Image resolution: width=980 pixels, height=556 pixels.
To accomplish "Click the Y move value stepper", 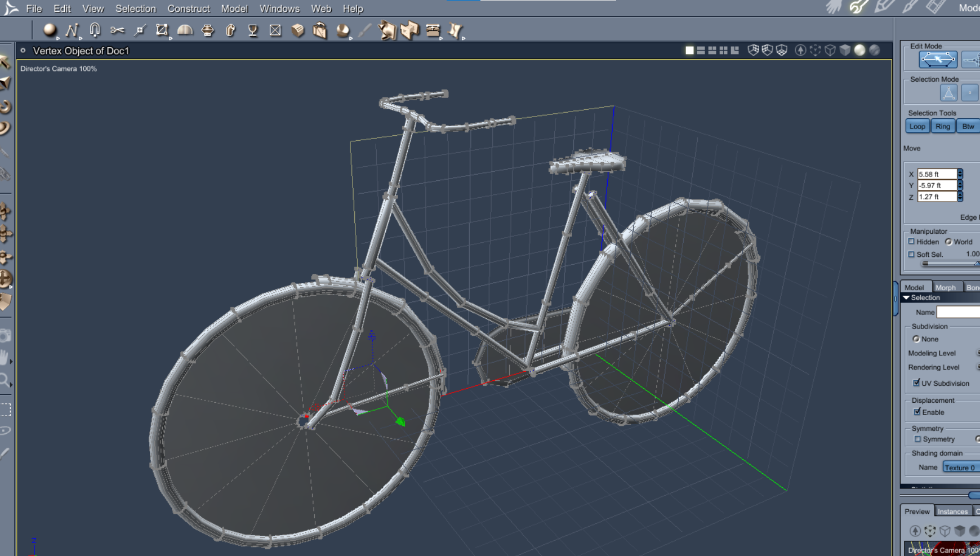I will tap(960, 185).
